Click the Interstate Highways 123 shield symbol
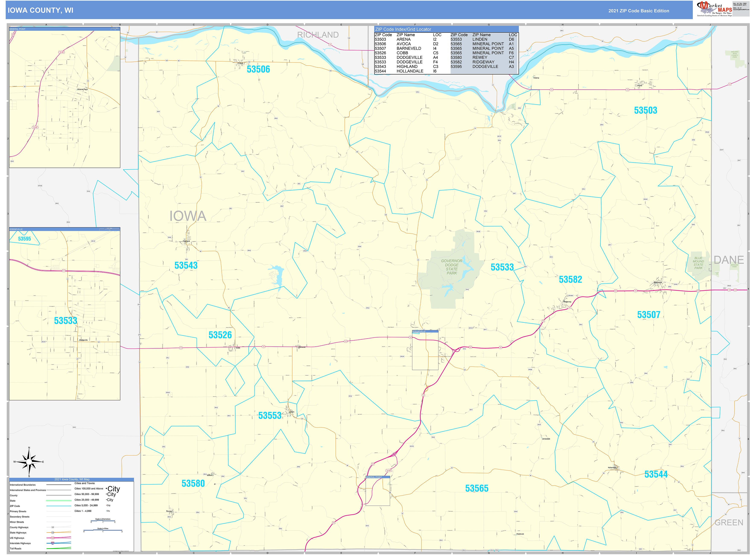Screen dimensions: 756x555 [53, 543]
